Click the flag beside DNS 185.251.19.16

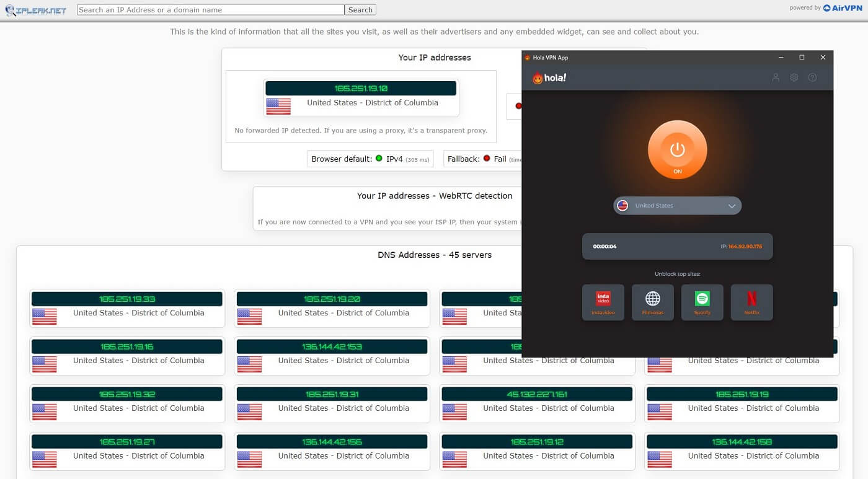[x=44, y=364]
